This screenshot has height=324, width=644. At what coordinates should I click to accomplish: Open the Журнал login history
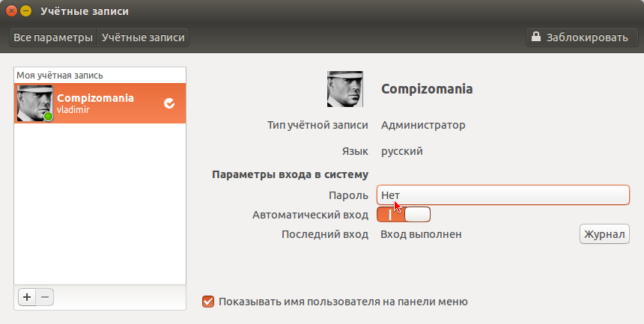[x=604, y=234]
